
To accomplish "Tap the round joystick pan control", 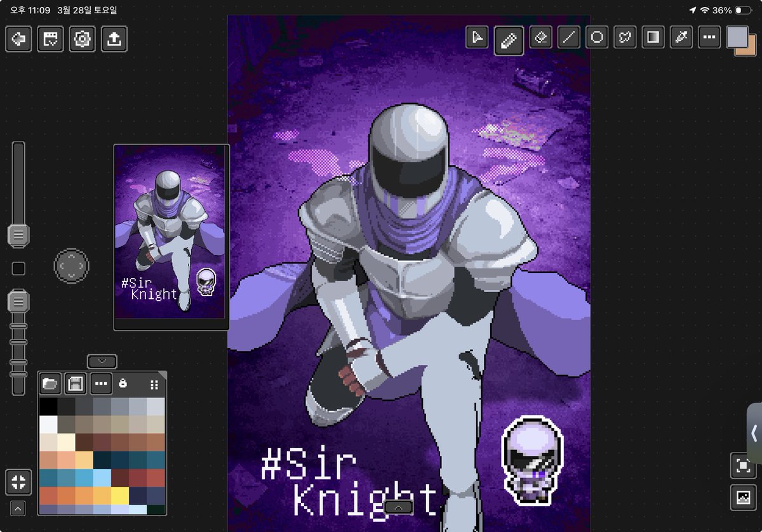I will pos(71,265).
